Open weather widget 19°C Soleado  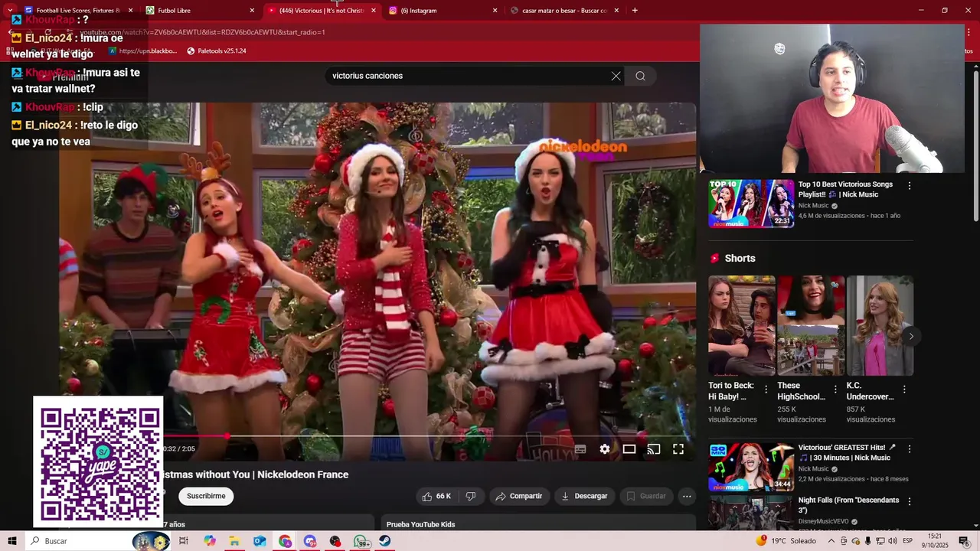tap(785, 541)
